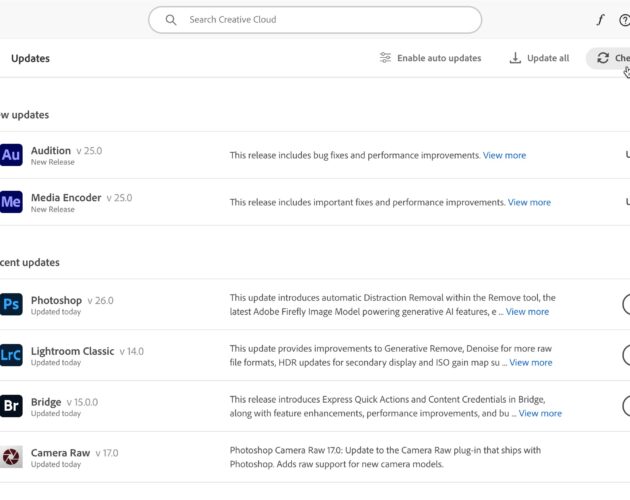Screen dimensions: 630x500
Task: Open View more for Lightroom Classic
Action: 531,363
